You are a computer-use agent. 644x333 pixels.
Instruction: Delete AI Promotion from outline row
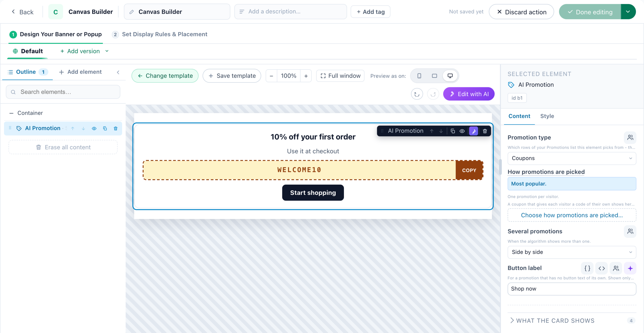tap(116, 129)
